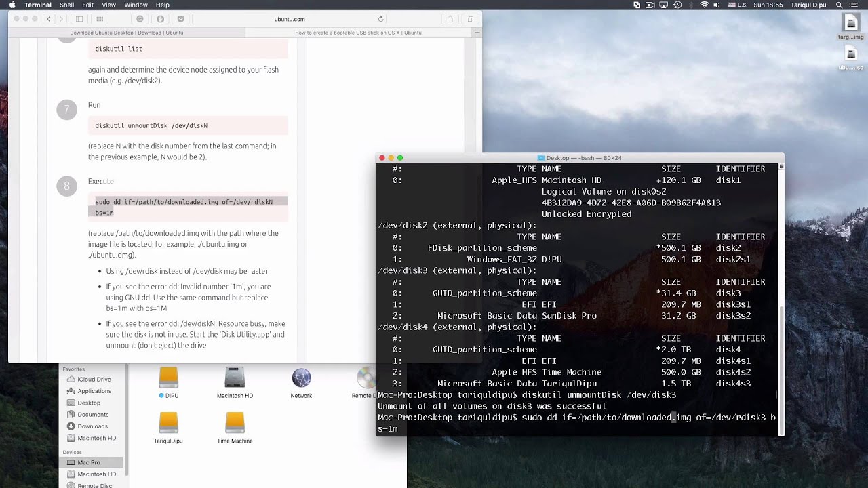This screenshot has width=868, height=488.
Task: Click 'Unmount of all volumes' line in Terminal
Action: pos(492,406)
